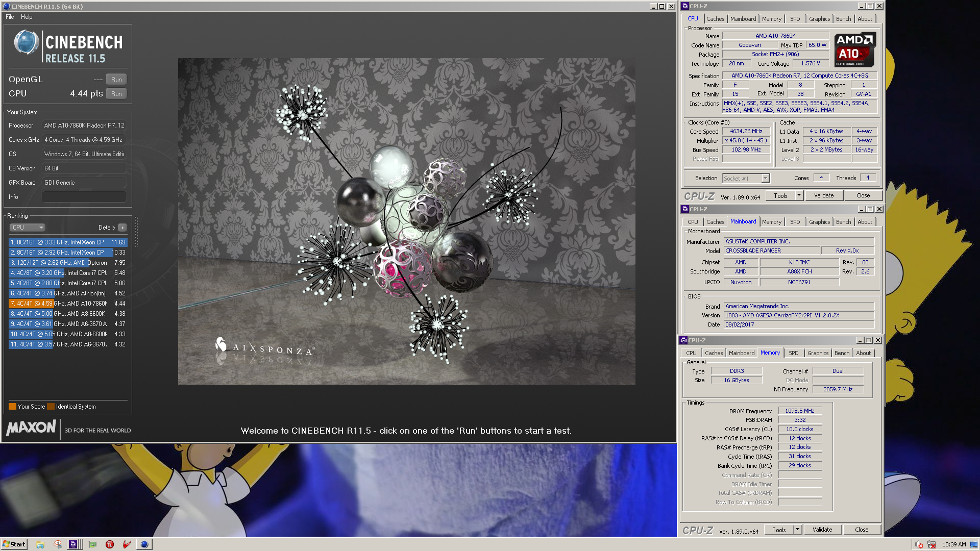Click the Show Desktop icon in the tray
The image size is (980, 551).
pos(975,544)
